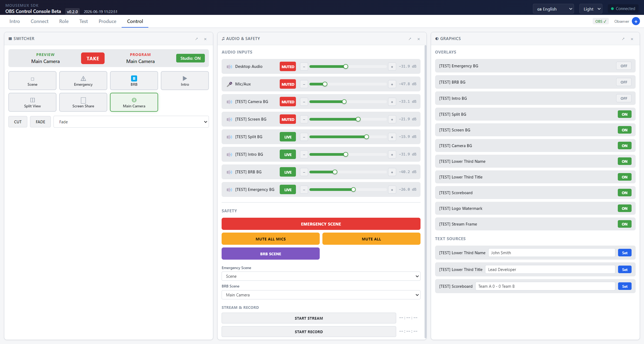Click the Desktop Audio speaker icon
Image resolution: width=644 pixels, height=344 pixels.
(229, 67)
